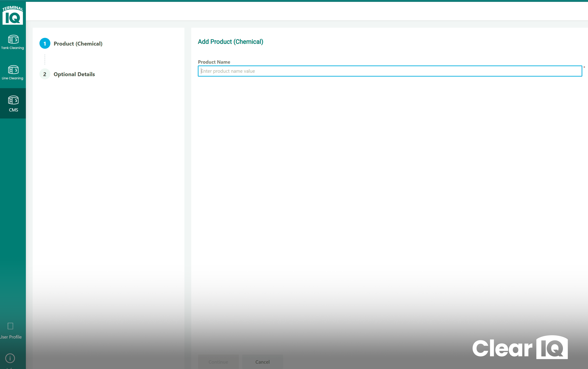Screen dimensions: 588x369
Task: Open Line Cleaning via its text label
Action: (13, 78)
